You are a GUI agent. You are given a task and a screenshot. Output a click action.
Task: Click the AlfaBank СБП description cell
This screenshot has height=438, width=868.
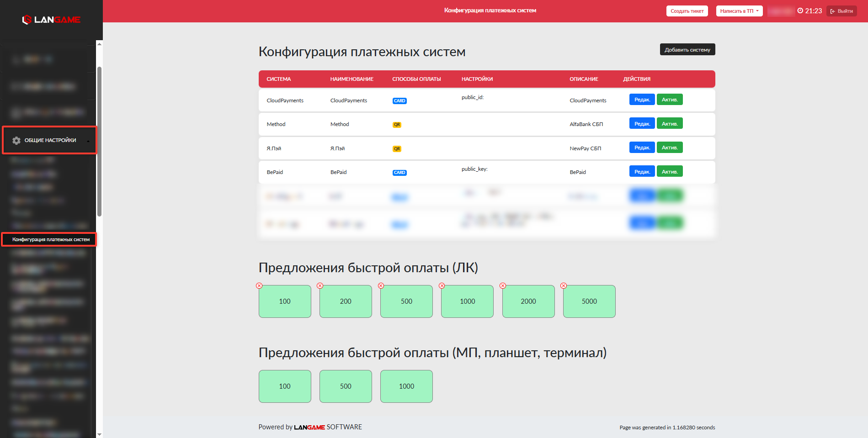point(586,124)
